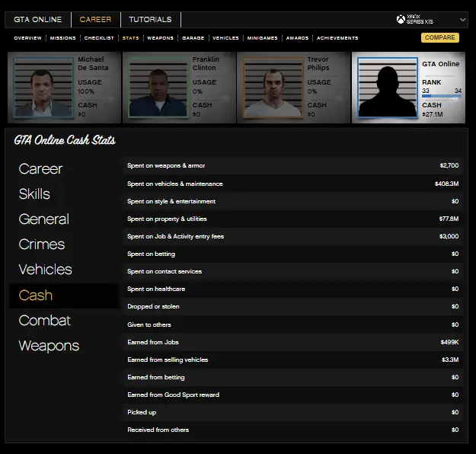Screen dimensions: 476x454
Task: Expand the platform selector dropdown arrow
Action: [462, 20]
